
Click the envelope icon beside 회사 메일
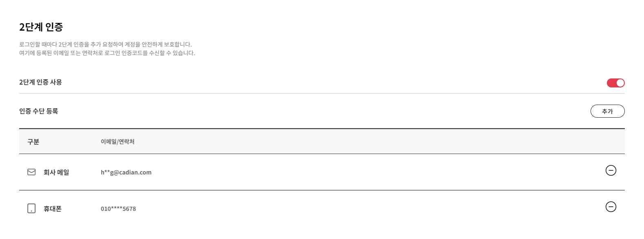(31, 172)
